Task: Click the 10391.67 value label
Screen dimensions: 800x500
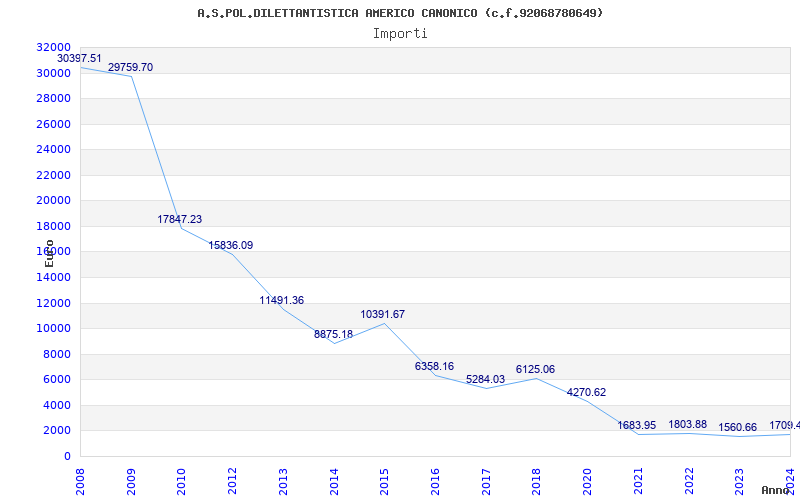Action: pos(383,314)
